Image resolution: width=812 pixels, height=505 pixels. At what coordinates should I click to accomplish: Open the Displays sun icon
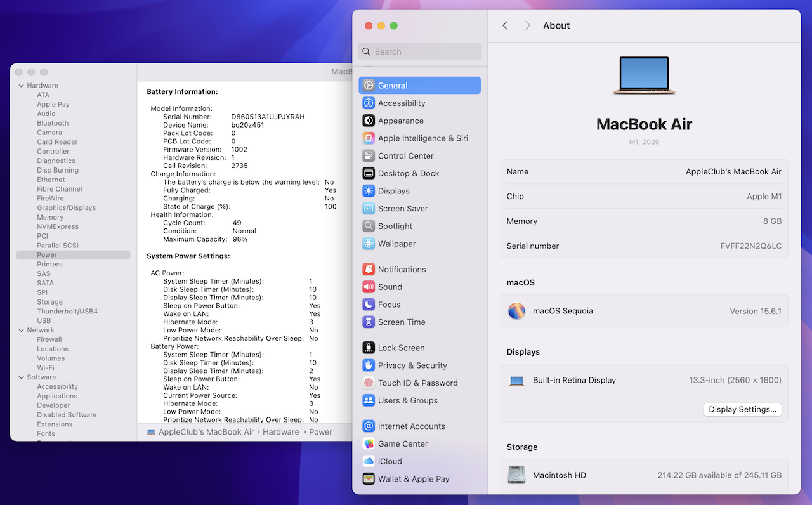tap(369, 191)
